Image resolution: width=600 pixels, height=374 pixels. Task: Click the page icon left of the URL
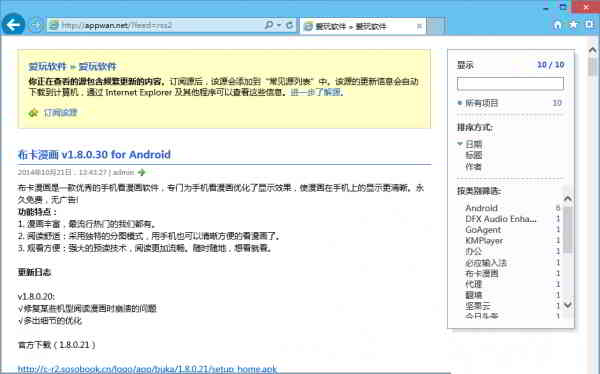pos(54,26)
